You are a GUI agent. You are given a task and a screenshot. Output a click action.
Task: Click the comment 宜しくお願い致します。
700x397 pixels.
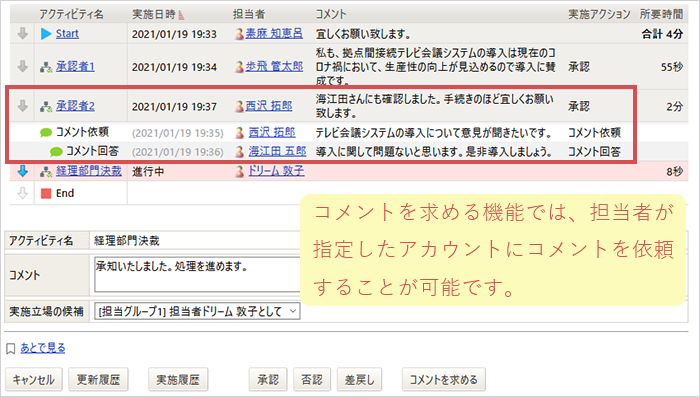tap(363, 34)
